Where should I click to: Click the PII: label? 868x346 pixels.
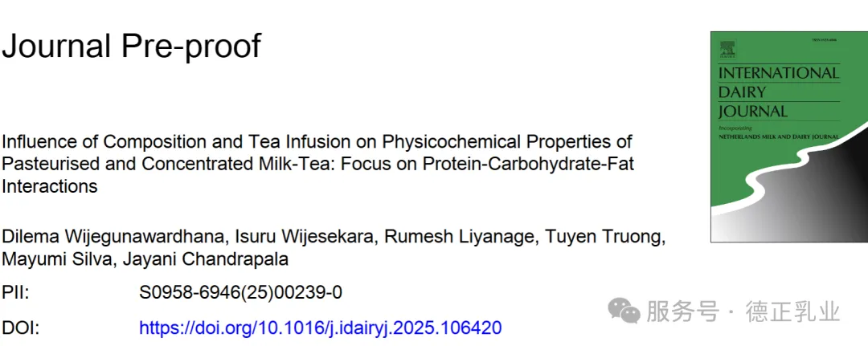click(15, 292)
